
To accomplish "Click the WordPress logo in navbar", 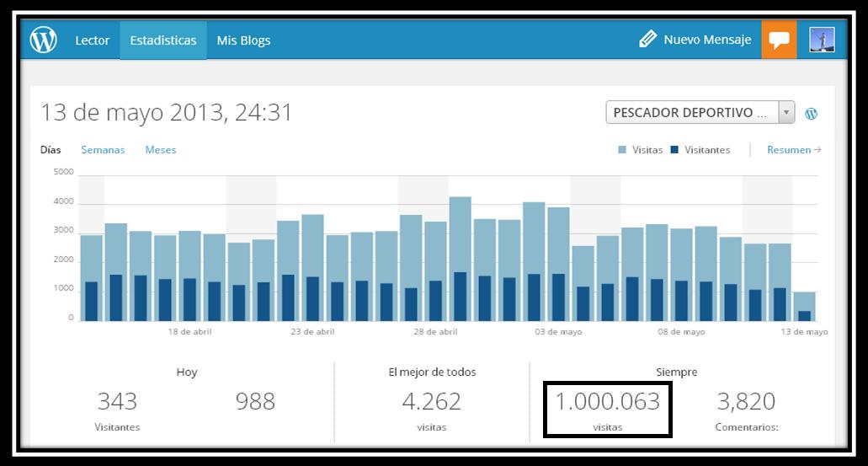I will point(44,40).
